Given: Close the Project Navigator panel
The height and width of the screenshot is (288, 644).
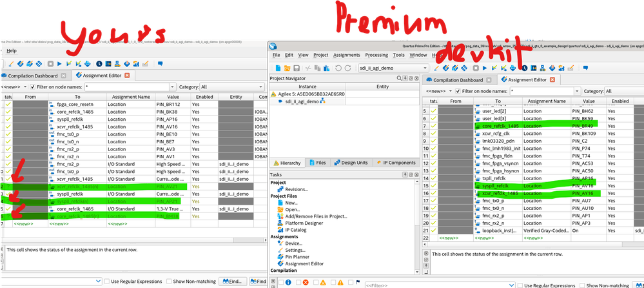Looking at the screenshot, I should 416,78.
